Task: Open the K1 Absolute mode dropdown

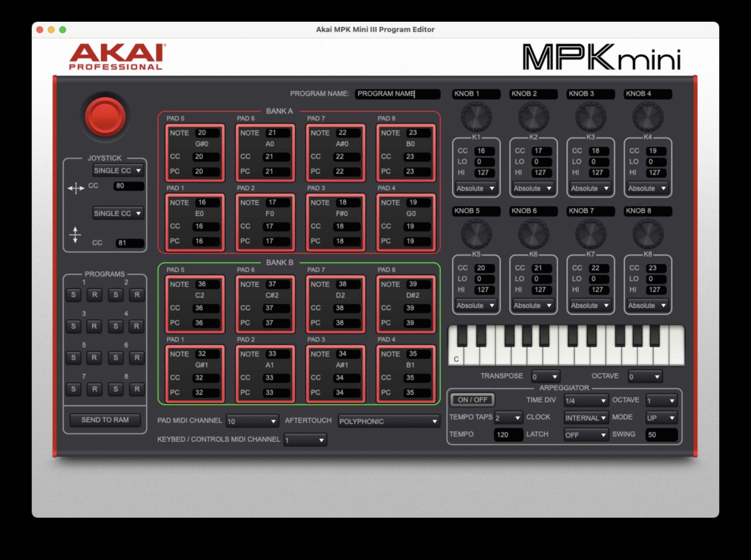Action: (476, 188)
